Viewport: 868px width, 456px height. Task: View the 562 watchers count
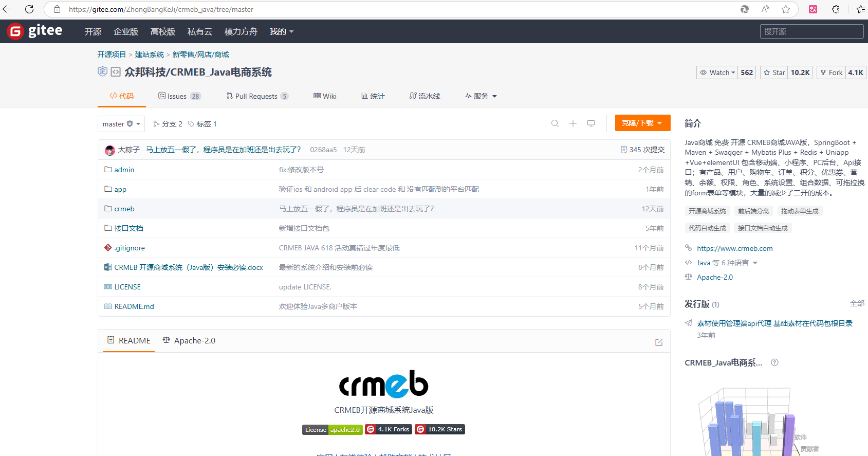(747, 72)
